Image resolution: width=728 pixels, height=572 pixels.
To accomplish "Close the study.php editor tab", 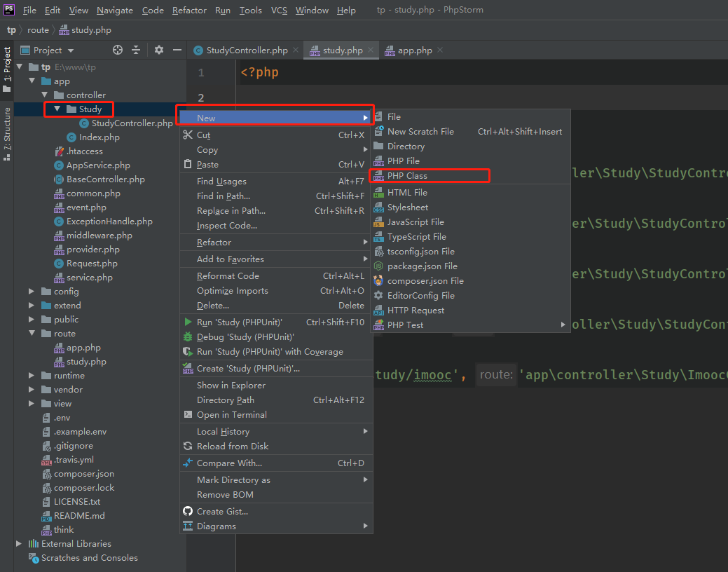I will click(x=371, y=50).
